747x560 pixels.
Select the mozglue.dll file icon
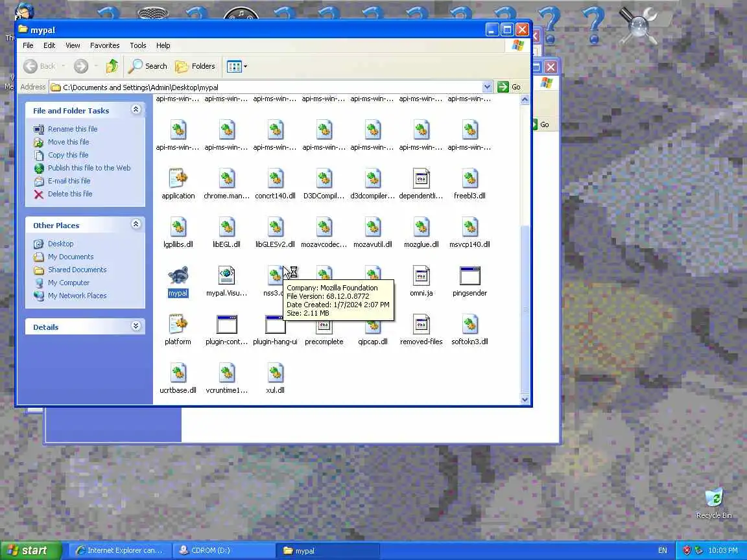pyautogui.click(x=421, y=227)
